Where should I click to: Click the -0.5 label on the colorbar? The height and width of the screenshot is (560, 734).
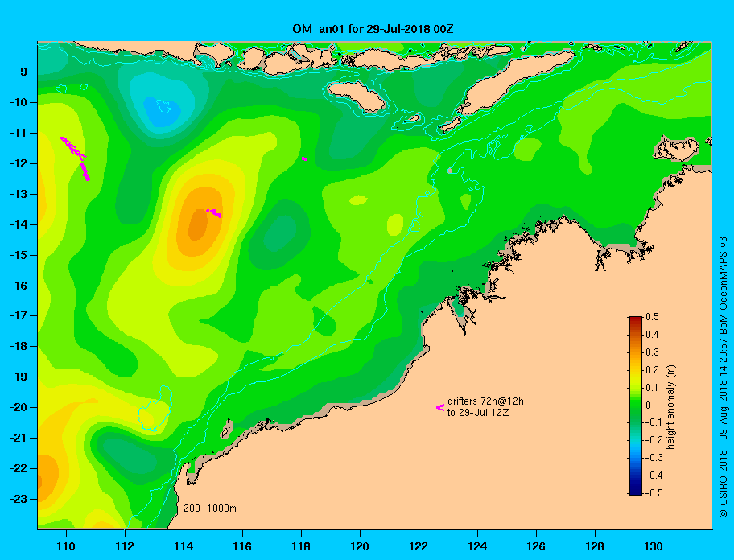click(x=654, y=493)
